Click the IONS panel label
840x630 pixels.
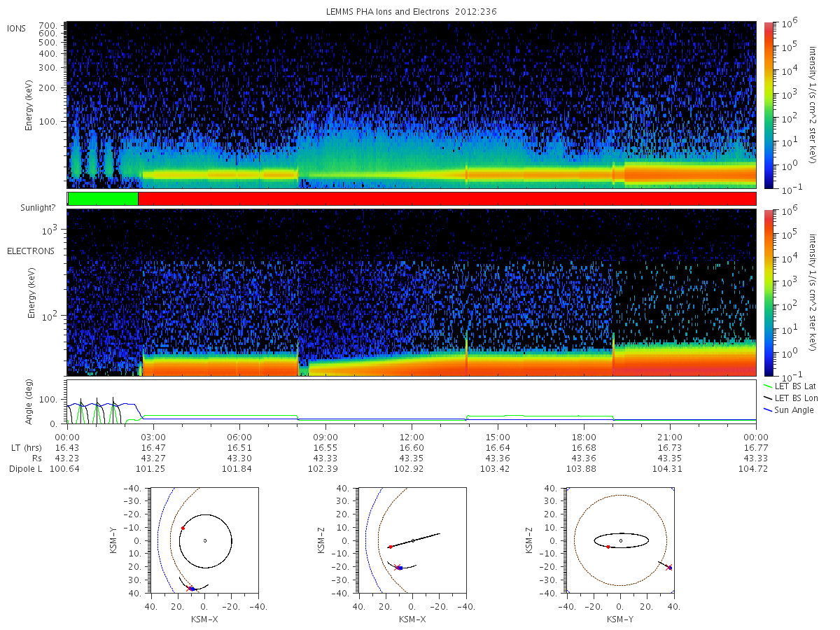click(17, 28)
